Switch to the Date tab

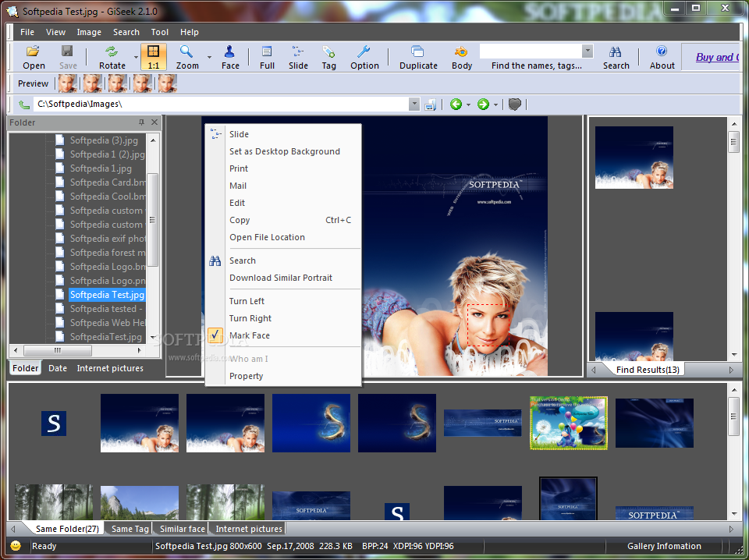pyautogui.click(x=58, y=368)
